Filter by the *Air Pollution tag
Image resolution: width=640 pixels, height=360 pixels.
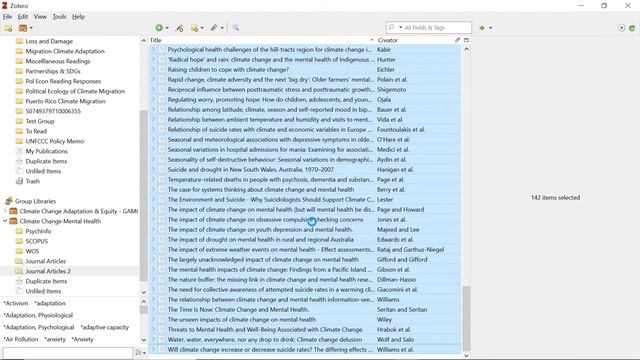[21, 339]
